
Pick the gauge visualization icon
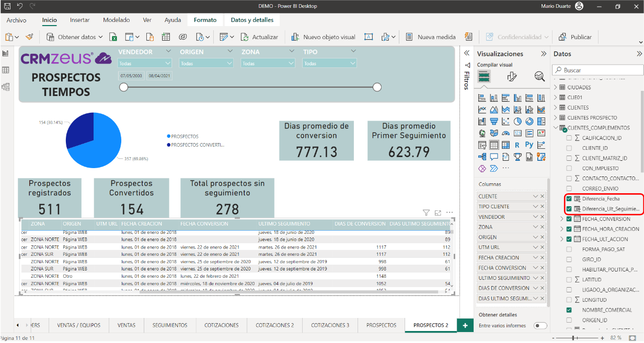pos(505,133)
